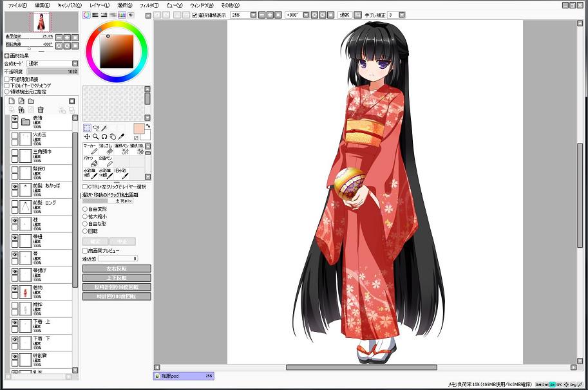Create a new layer folder

click(31, 101)
